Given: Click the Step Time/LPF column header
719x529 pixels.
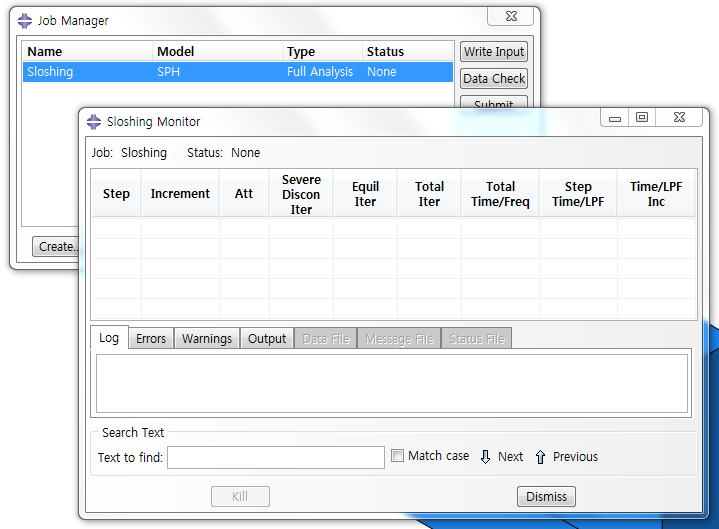Looking at the screenshot, I should (578, 193).
